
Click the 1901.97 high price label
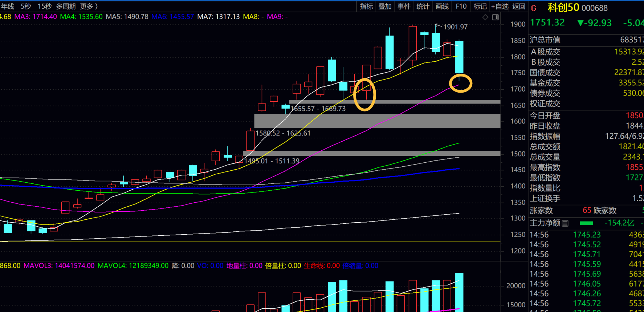point(455,27)
